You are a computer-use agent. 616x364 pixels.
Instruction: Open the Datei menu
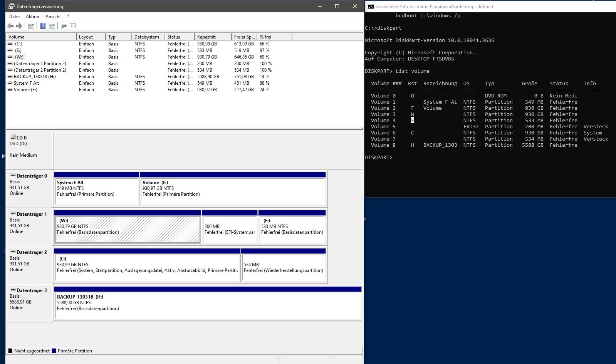tap(14, 17)
